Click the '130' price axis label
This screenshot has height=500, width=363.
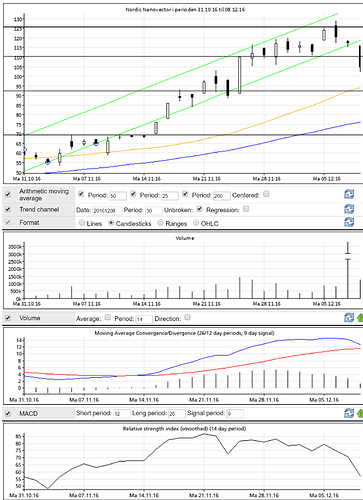tap(18, 19)
